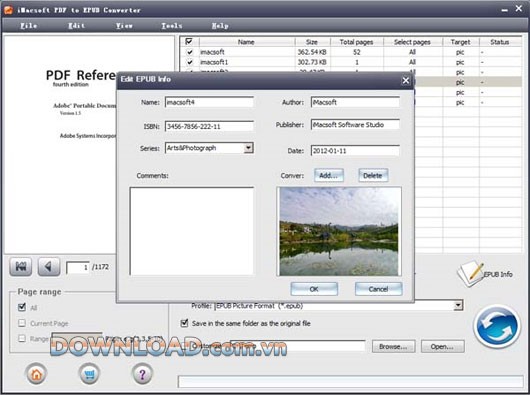
Task: Click Delete cover button
Action: [x=373, y=175]
